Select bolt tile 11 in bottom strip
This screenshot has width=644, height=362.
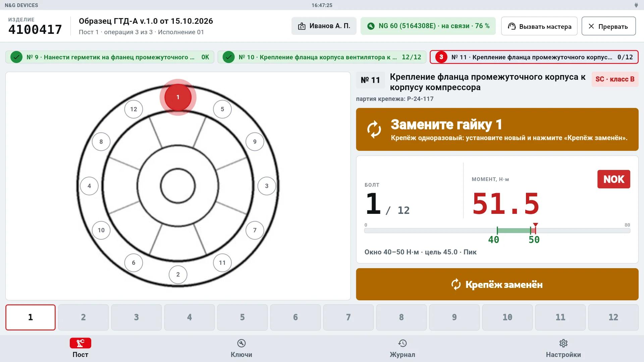click(x=560, y=317)
